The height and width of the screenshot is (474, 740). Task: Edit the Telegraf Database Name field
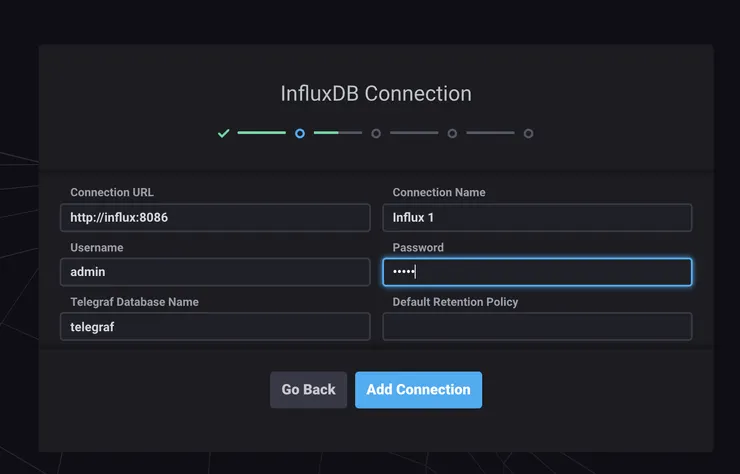pyautogui.click(x=215, y=326)
